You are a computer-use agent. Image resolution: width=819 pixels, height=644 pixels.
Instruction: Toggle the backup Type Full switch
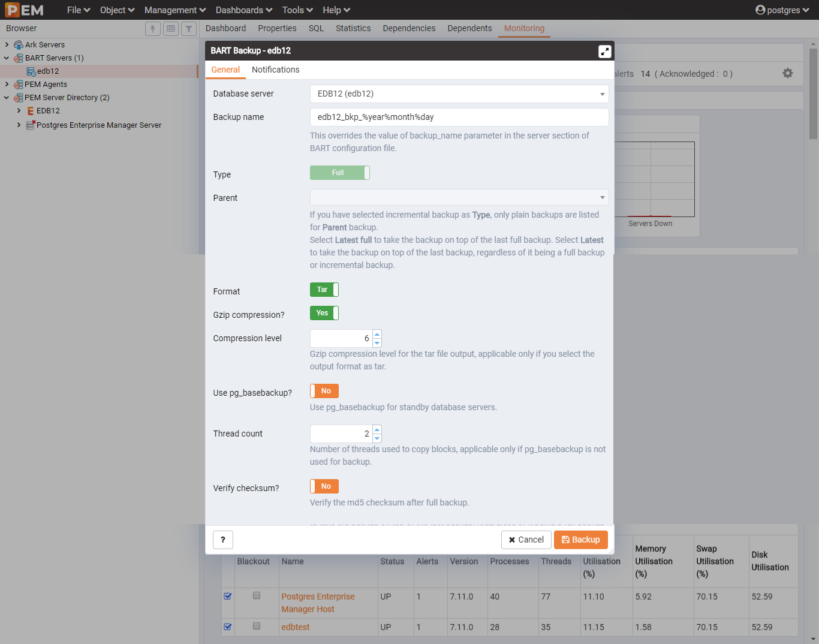pos(339,173)
